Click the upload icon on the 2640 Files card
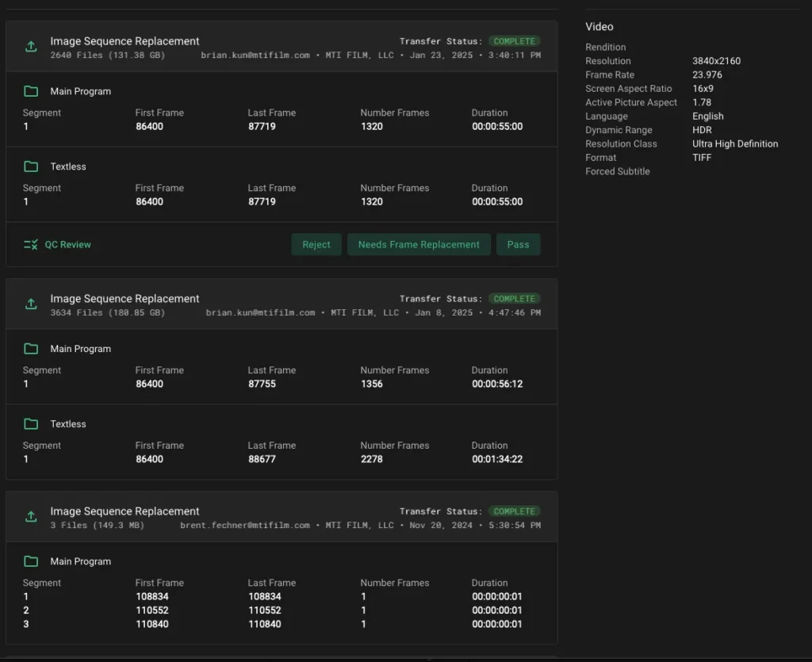This screenshot has width=812, height=662. click(31, 47)
